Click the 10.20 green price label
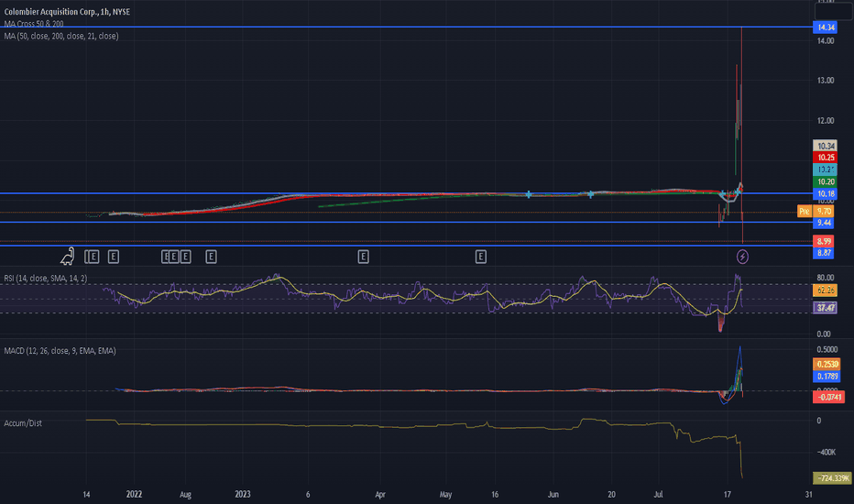 click(826, 182)
